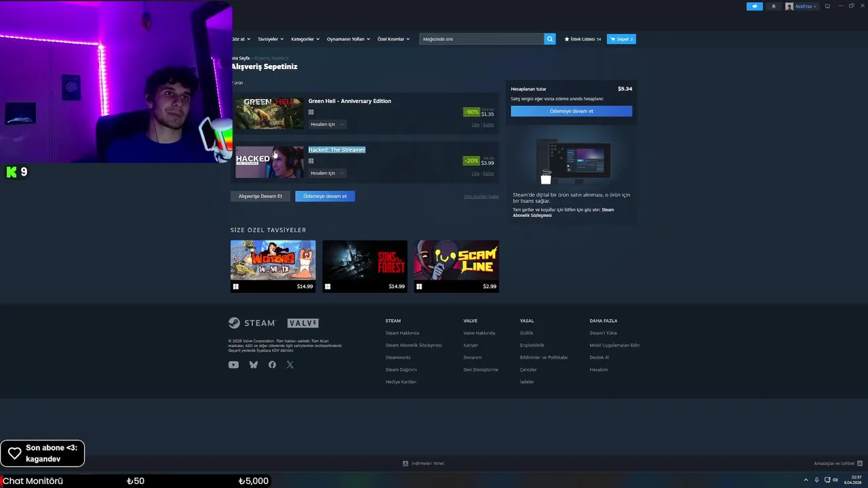
Task: Open Steamworks footer link
Action: pos(398,357)
